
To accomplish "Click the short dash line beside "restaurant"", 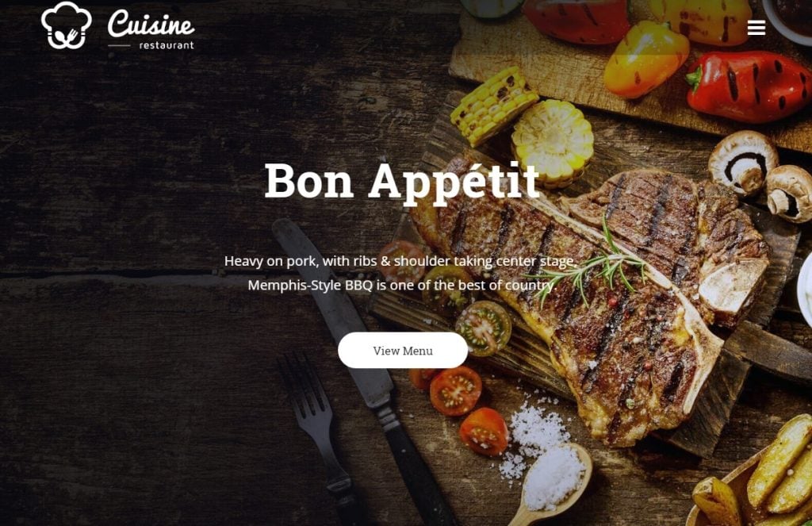I will [x=119, y=45].
